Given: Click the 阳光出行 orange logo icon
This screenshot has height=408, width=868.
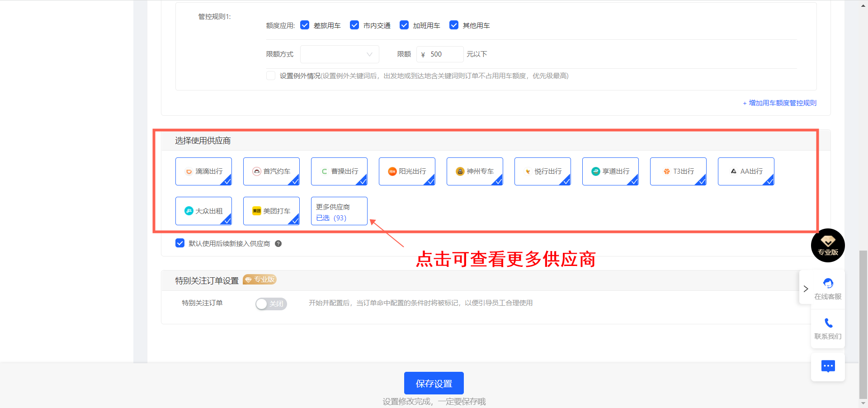Looking at the screenshot, I should (x=392, y=171).
